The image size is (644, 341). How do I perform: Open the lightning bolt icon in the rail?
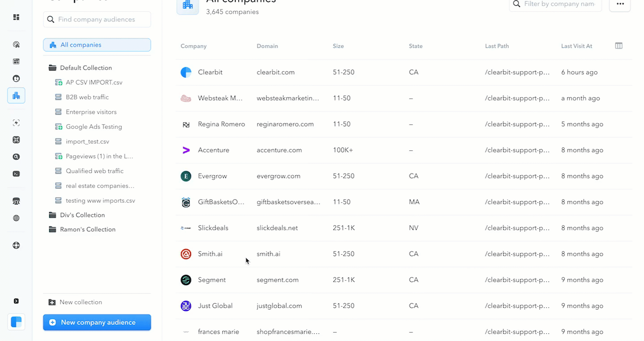coord(16,123)
